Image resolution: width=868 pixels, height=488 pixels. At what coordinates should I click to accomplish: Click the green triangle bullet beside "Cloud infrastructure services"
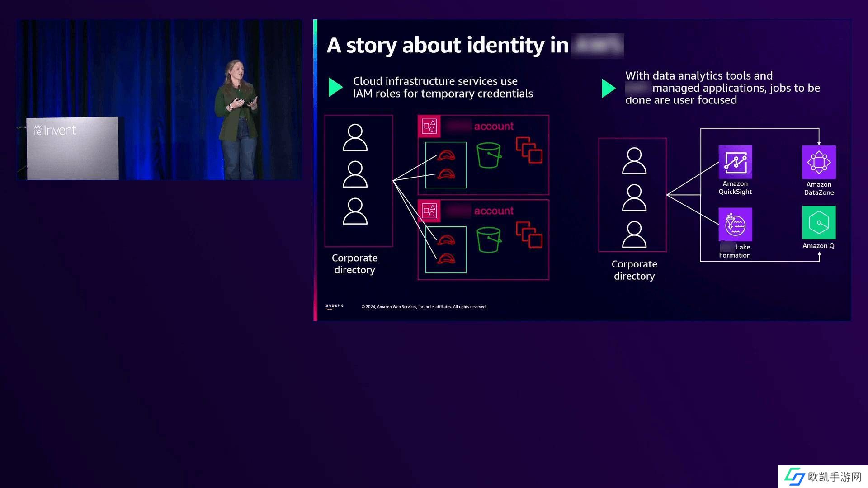335,87
